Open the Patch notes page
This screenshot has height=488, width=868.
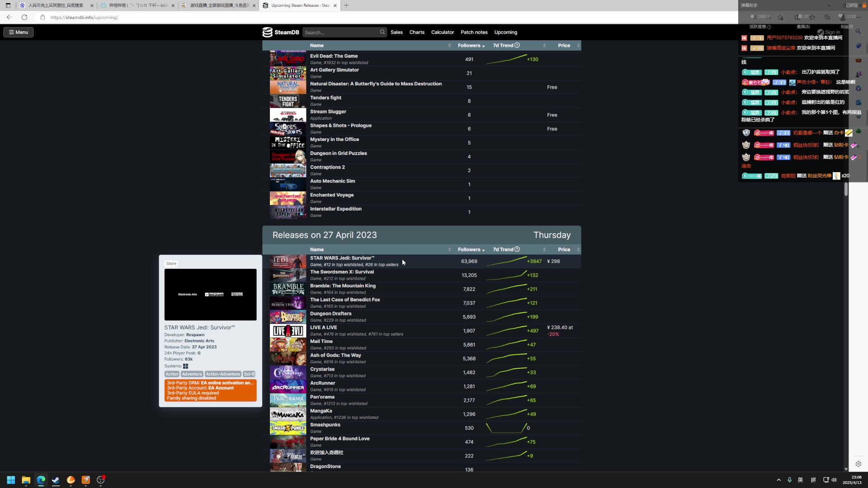tap(474, 32)
